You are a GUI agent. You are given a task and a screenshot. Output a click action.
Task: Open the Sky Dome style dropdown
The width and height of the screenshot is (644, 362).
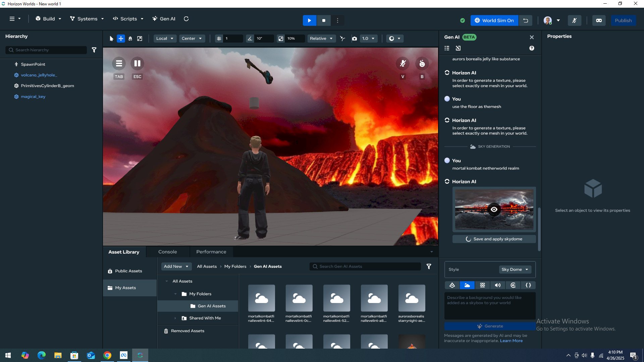(515, 269)
